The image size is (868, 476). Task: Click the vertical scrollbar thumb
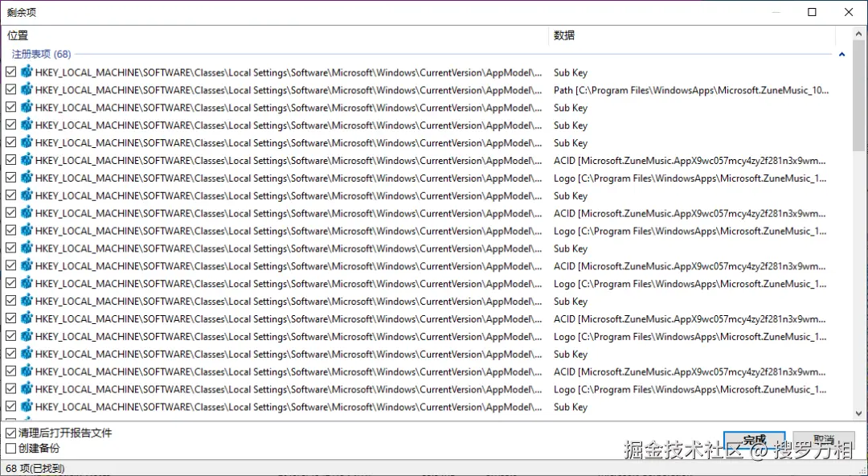pos(858,94)
